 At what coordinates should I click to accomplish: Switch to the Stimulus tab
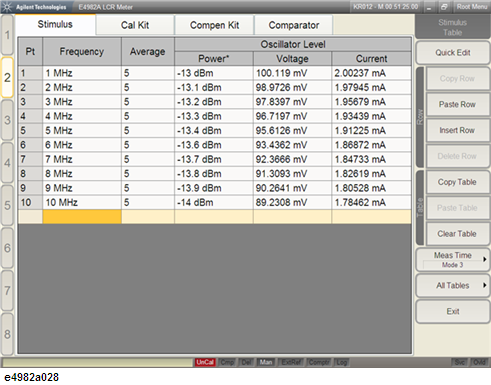click(55, 24)
